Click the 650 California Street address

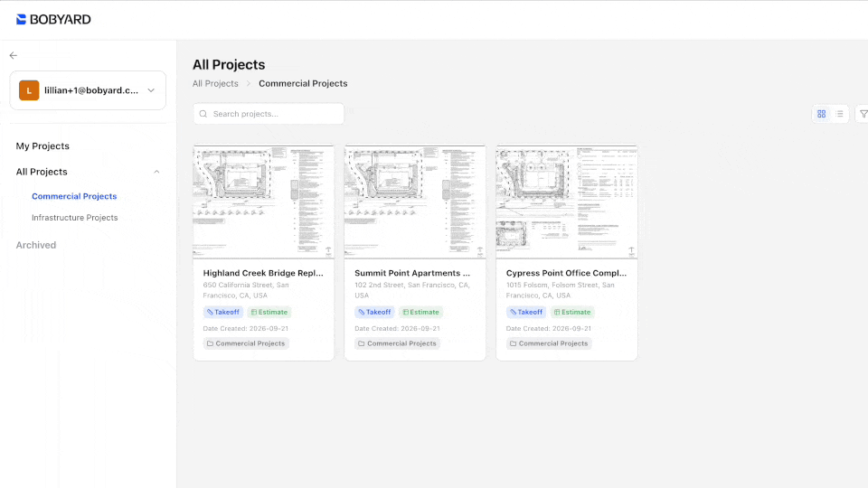click(x=246, y=290)
